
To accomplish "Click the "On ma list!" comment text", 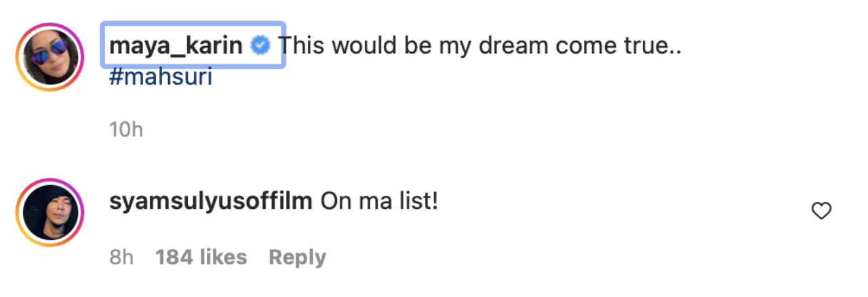I will (379, 201).
